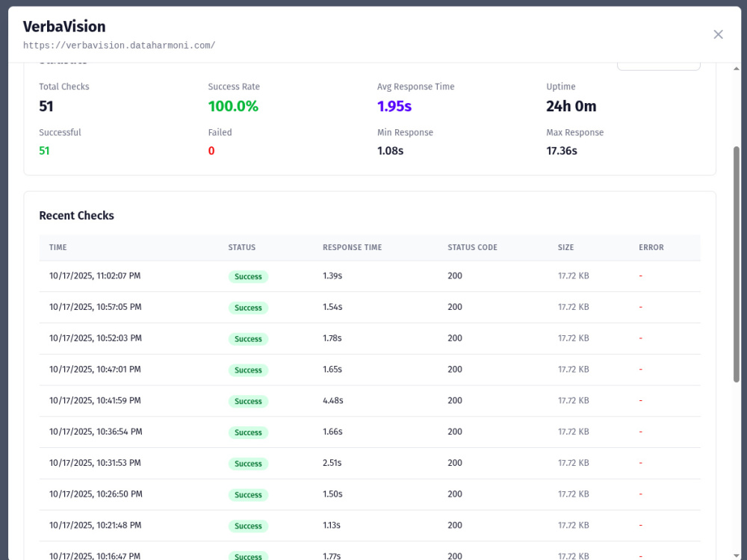Click the STATUS CODE column header
The image size is (747, 560).
(472, 247)
